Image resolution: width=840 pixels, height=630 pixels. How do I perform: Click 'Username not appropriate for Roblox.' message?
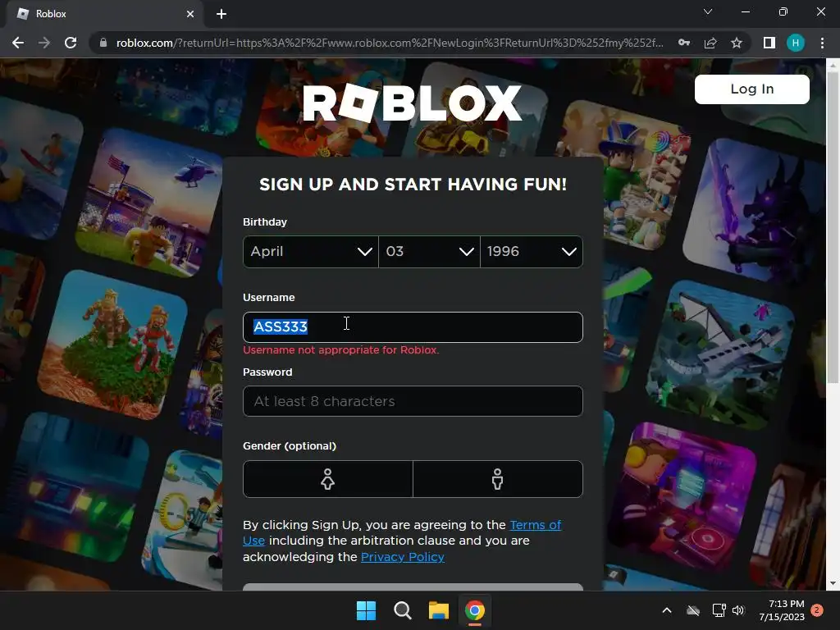(340, 350)
